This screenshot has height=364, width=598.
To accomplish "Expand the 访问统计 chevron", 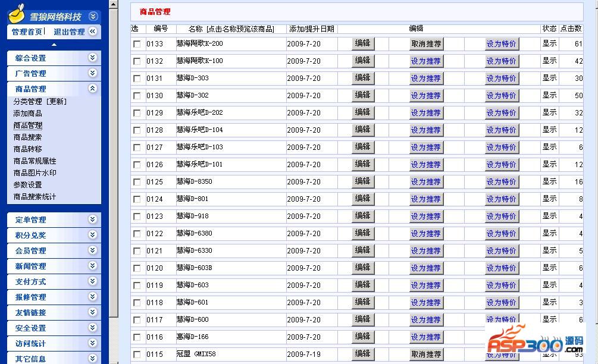I will tap(93, 343).
